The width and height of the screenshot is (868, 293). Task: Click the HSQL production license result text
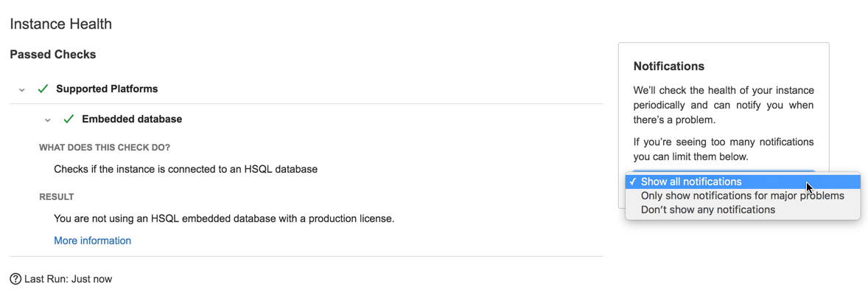point(224,218)
